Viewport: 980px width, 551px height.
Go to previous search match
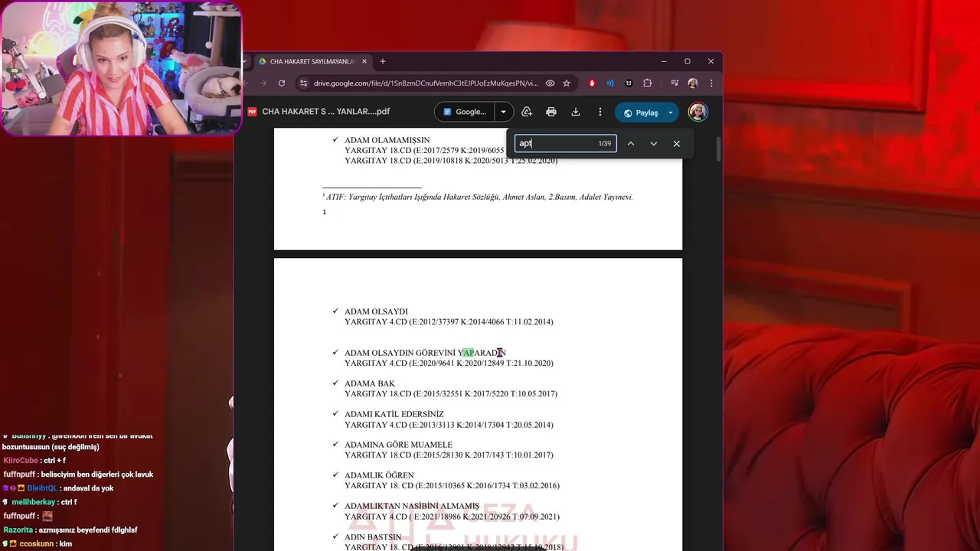(x=631, y=144)
